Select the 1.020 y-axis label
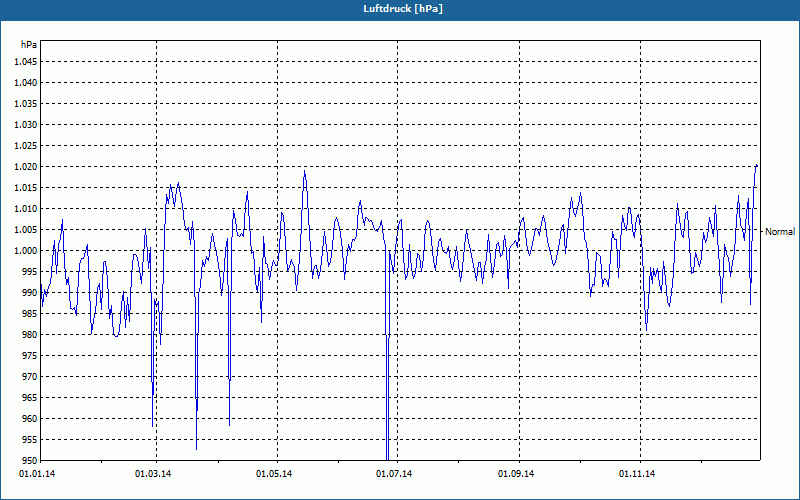 tap(26, 167)
